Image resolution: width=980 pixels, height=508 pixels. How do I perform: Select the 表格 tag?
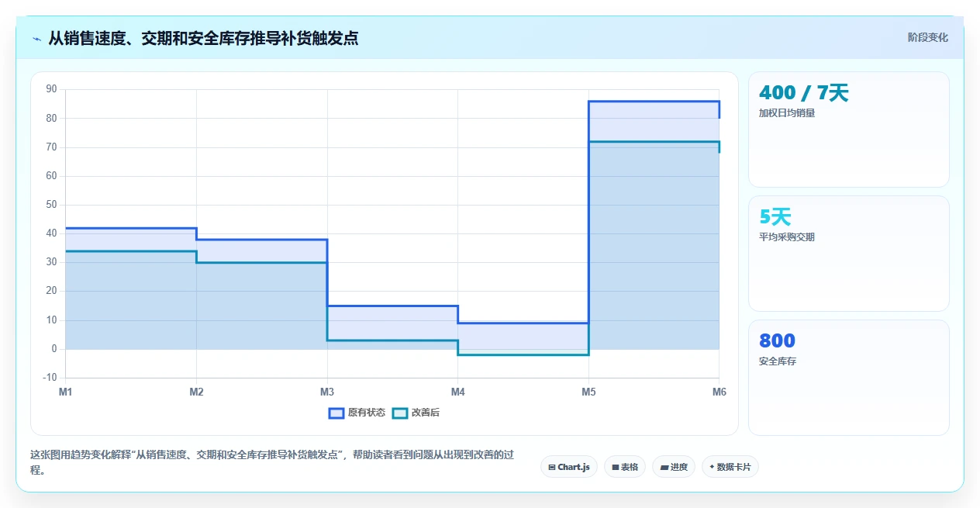624,467
